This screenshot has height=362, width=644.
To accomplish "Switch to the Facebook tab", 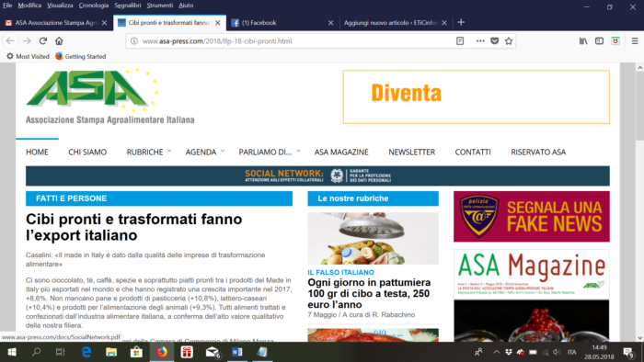I will pos(282,23).
